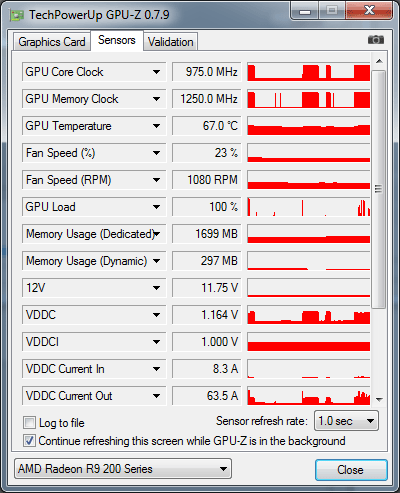The width and height of the screenshot is (400, 493).
Task: Open the Sensor refresh rate combo box
Action: [x=346, y=421]
